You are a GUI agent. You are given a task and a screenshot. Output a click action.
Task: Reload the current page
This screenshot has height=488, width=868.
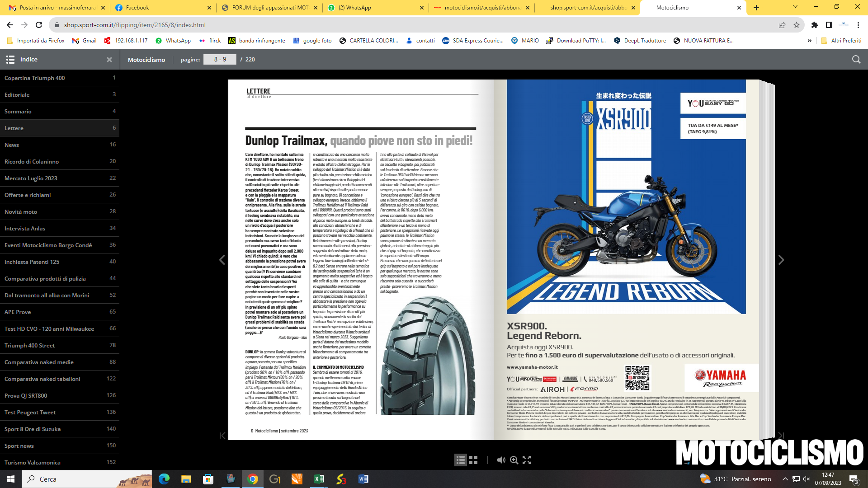point(39,25)
